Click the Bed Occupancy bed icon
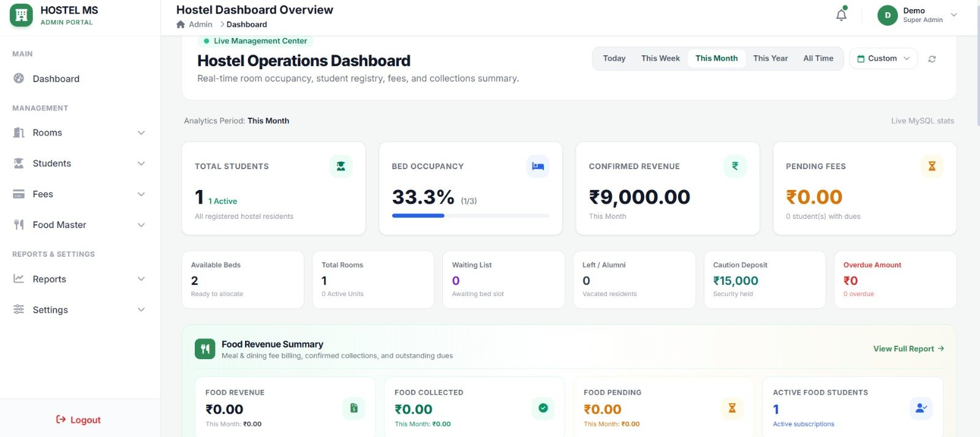 point(538,166)
